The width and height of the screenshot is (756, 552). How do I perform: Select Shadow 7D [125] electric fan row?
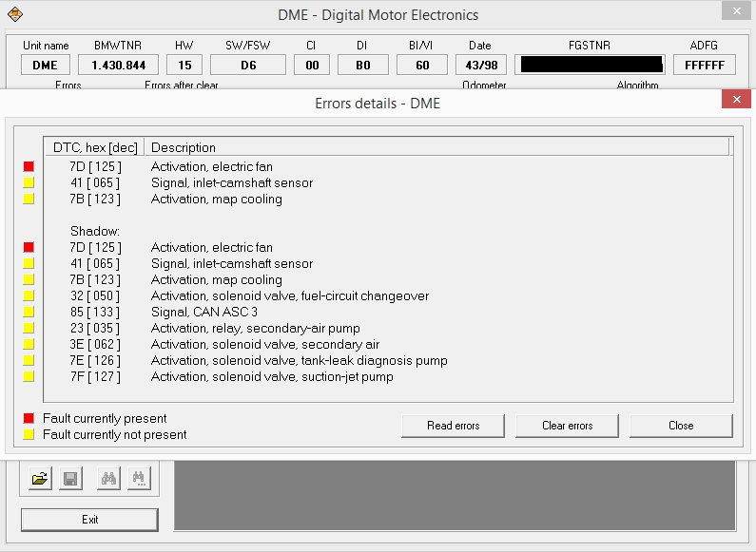pyautogui.click(x=388, y=248)
